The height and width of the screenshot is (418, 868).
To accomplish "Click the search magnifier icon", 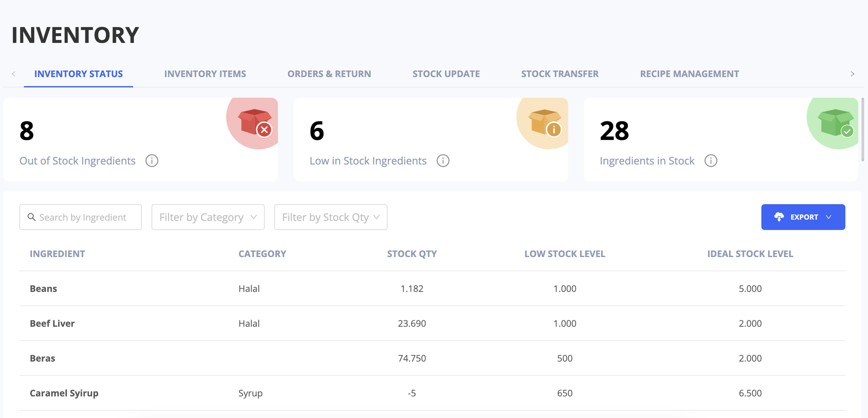I will click(x=32, y=217).
